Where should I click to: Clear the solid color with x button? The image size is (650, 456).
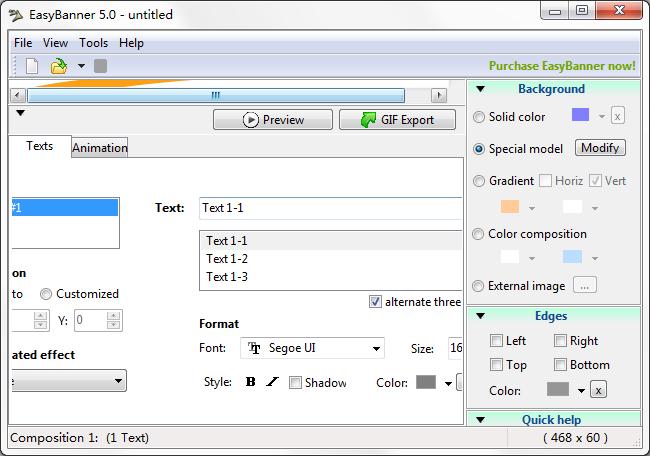tap(617, 116)
